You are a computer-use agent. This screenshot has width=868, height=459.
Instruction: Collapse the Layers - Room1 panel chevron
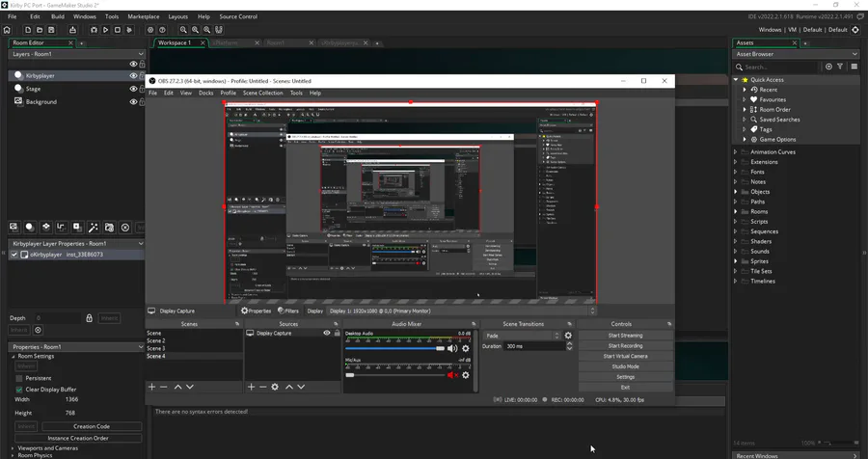[141, 54]
